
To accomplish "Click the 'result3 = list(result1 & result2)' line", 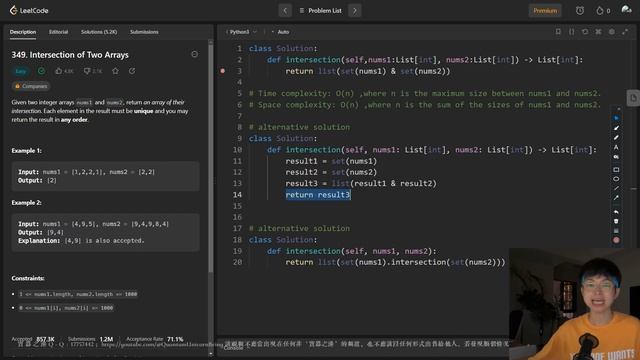I will pos(361,184).
